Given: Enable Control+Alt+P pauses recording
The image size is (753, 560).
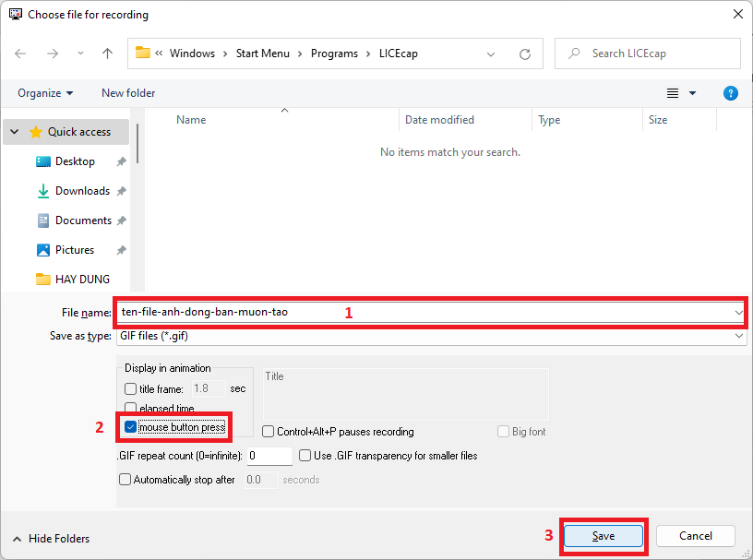Looking at the screenshot, I should coord(269,432).
